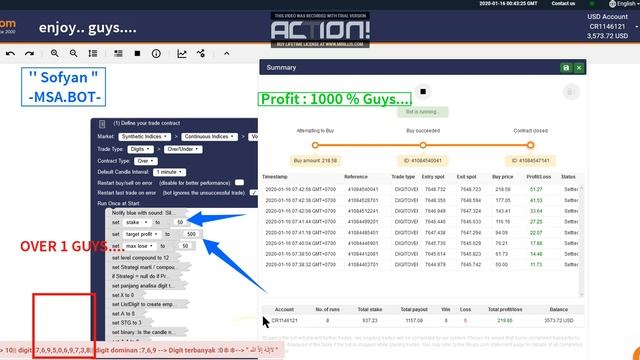640x360 pixels.
Task: Redo the last workspace action
Action: tap(29, 53)
